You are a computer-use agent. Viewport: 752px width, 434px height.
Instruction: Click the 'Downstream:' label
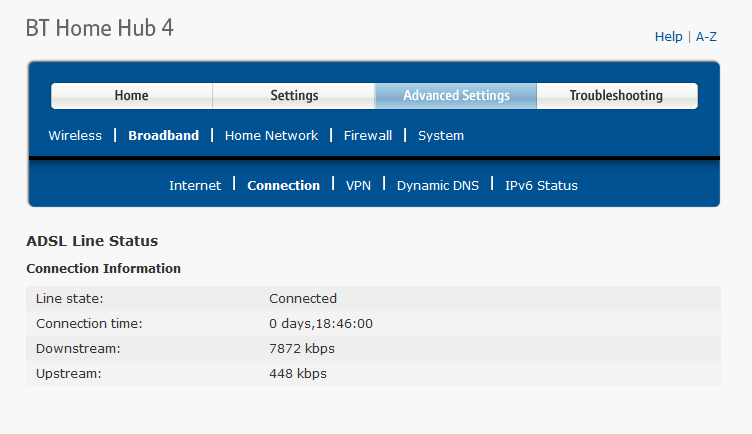click(x=78, y=349)
